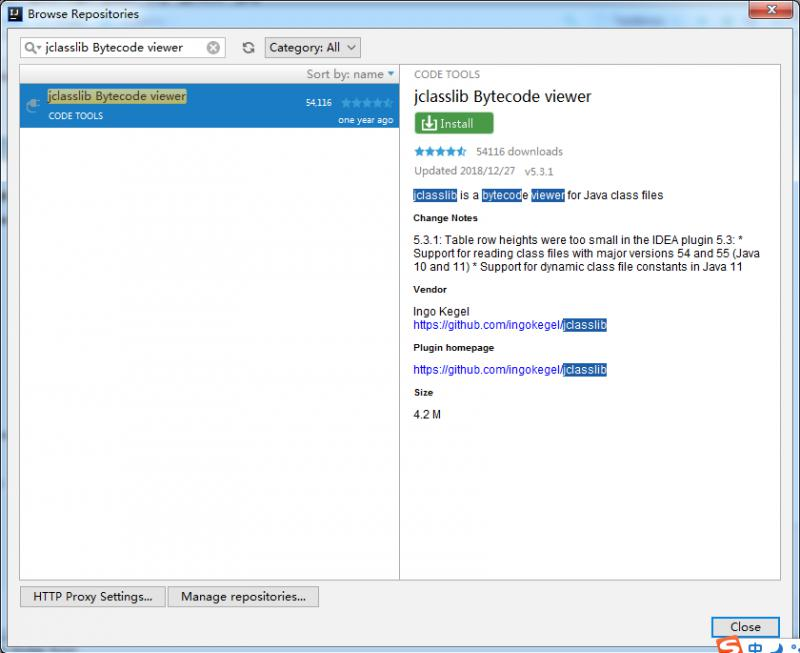Select jclasslib Bytecode viewer list entry
800x653 pixels.
209,106
